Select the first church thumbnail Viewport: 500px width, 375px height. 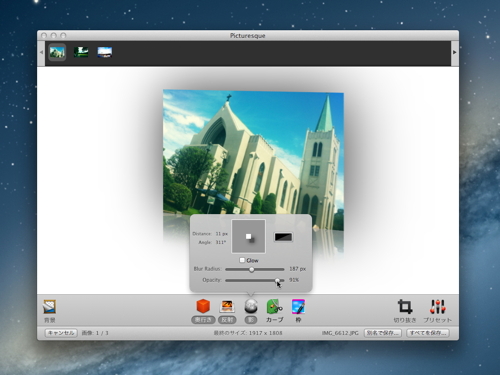(57, 52)
